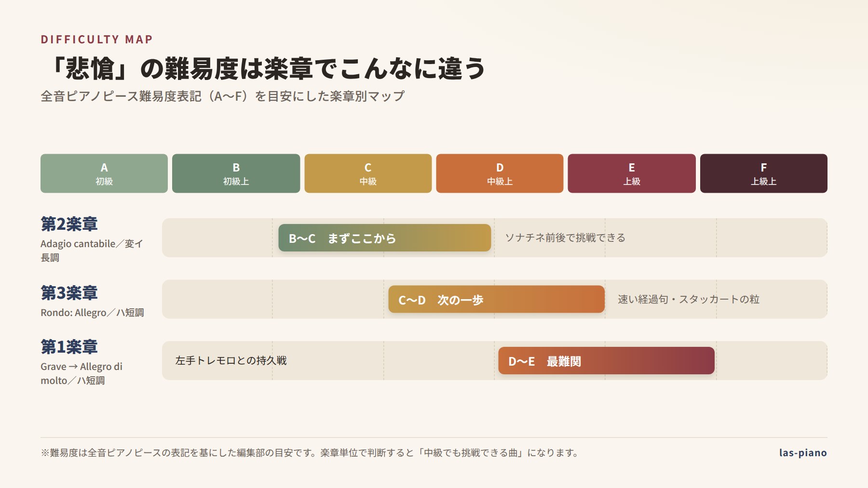Click the A 初級 difficulty box

point(104,173)
